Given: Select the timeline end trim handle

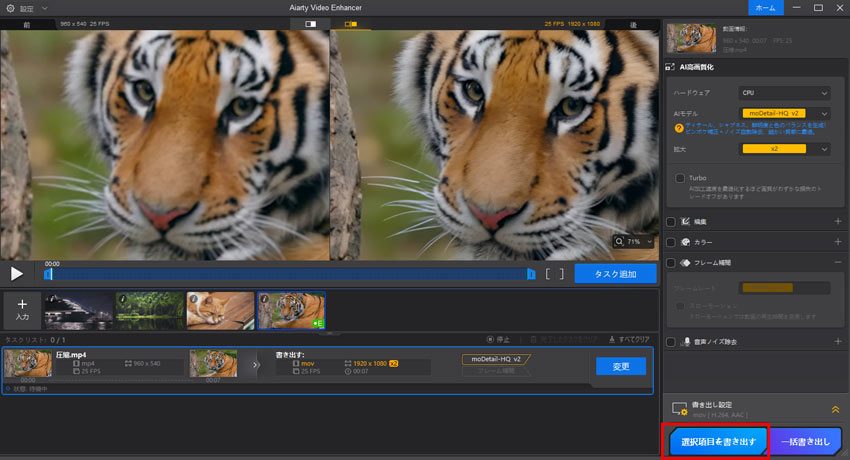Looking at the screenshot, I should pos(531,274).
